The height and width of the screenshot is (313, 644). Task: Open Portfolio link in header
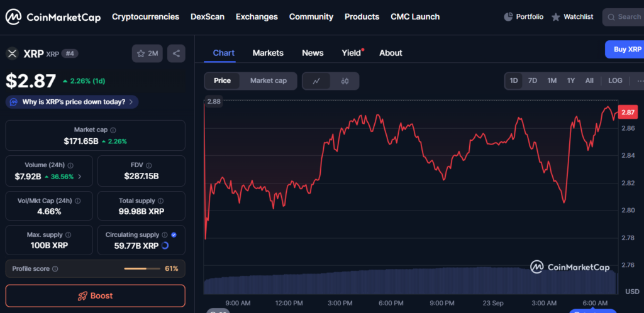click(x=524, y=17)
